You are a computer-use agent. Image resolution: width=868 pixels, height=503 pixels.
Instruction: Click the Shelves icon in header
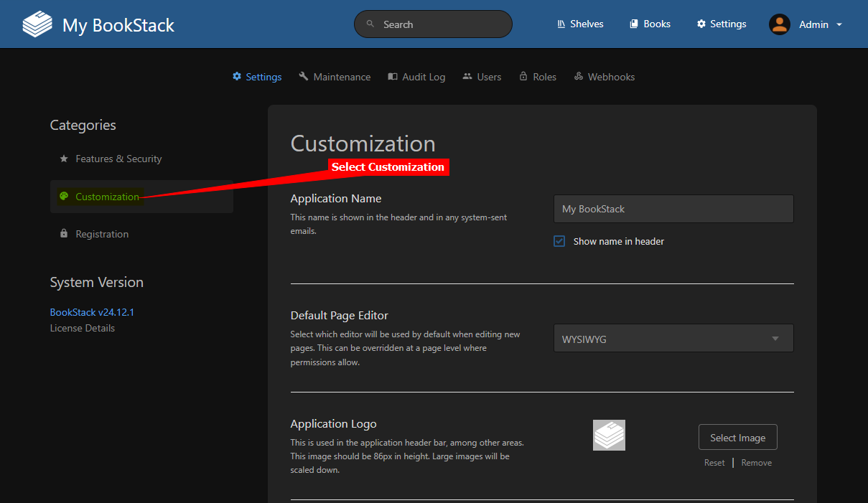[x=561, y=24]
